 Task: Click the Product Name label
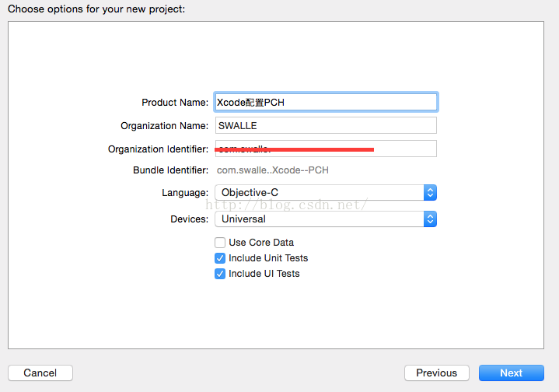(x=175, y=103)
